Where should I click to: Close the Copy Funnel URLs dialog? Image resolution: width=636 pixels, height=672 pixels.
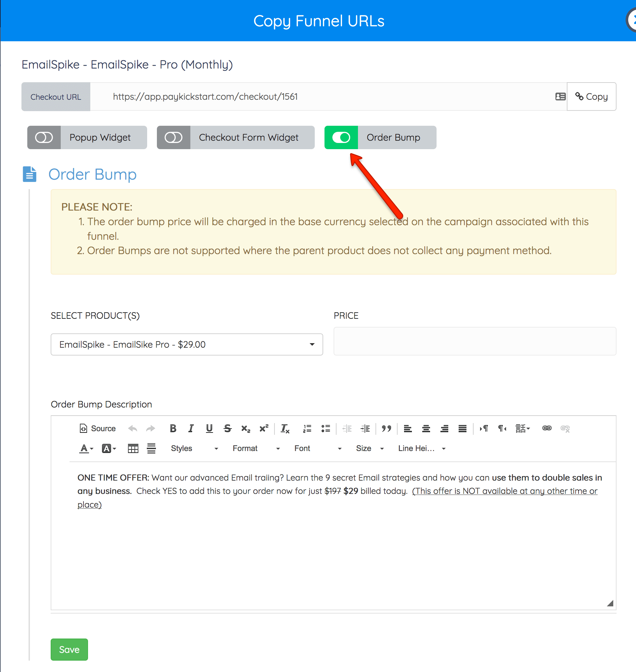[x=631, y=20]
